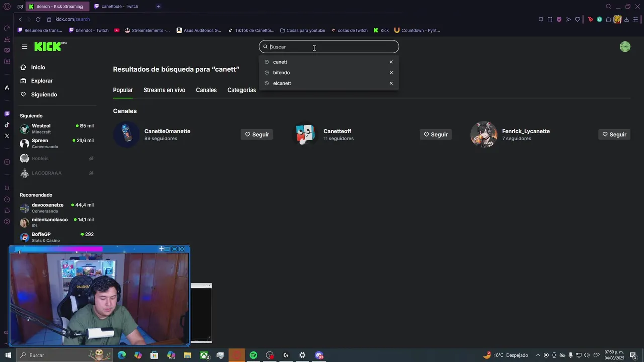Switch to the Canales tab
The image size is (644, 362).
click(206, 90)
